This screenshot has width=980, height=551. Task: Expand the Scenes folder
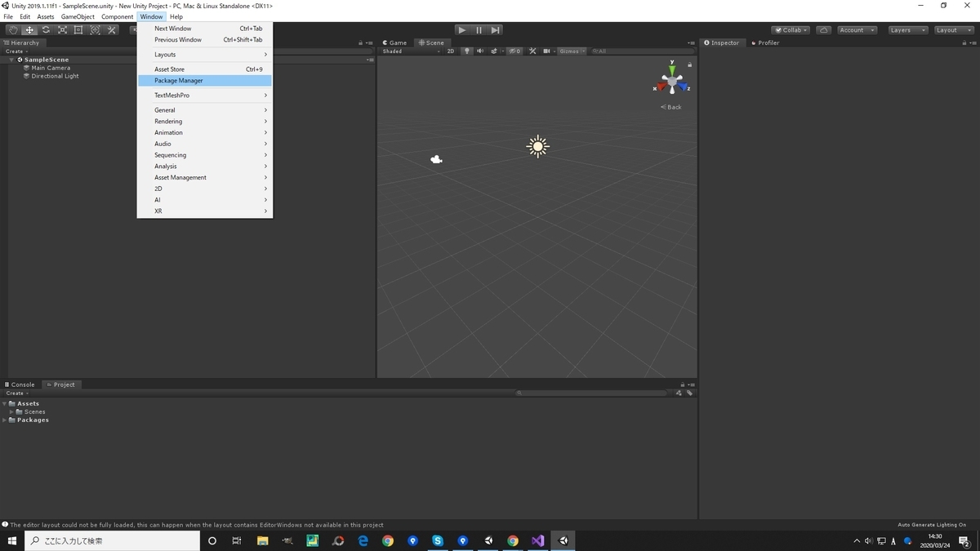[x=11, y=411]
